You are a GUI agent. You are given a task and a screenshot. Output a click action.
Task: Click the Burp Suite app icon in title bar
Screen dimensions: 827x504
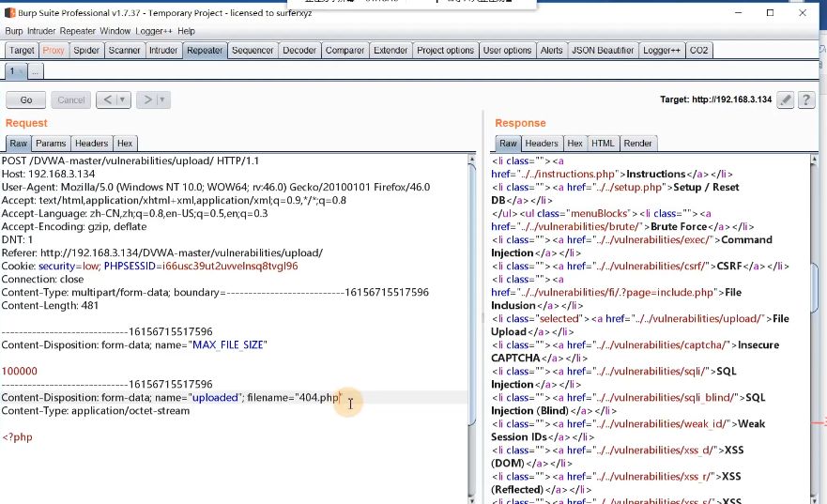tap(10, 13)
